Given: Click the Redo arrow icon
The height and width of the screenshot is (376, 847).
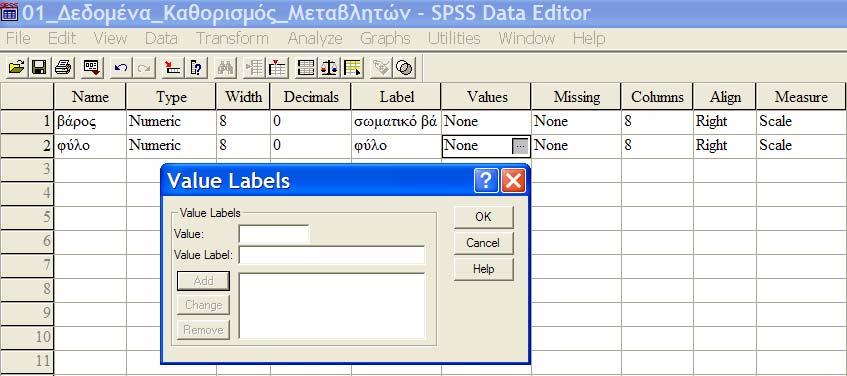Looking at the screenshot, I should point(144,68).
